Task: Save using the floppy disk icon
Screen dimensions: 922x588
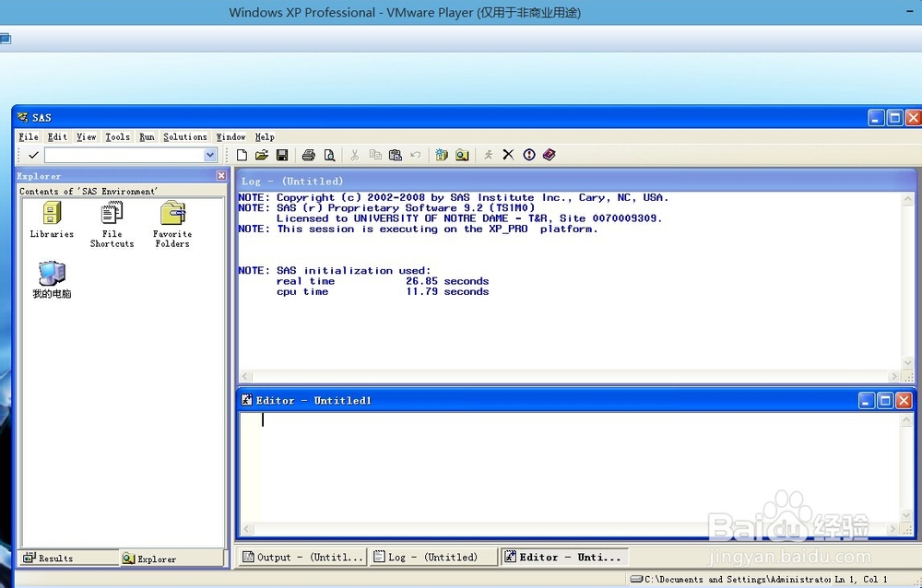Action: pos(282,155)
